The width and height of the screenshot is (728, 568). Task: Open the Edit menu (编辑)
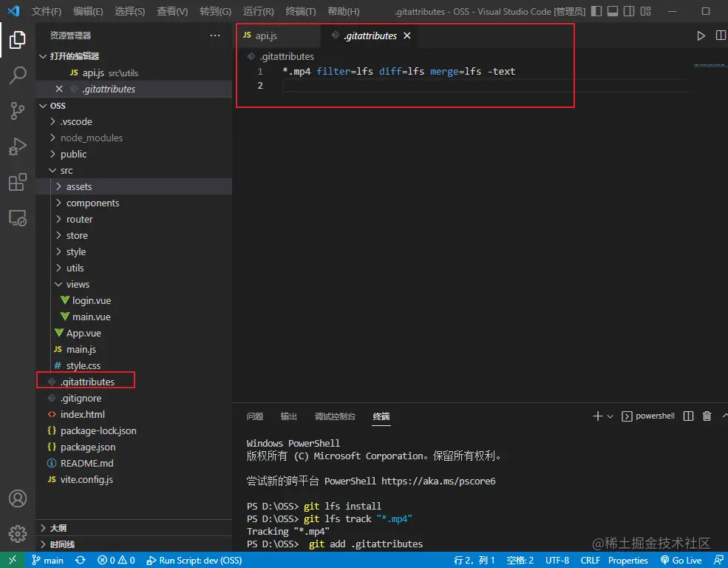[x=88, y=11]
